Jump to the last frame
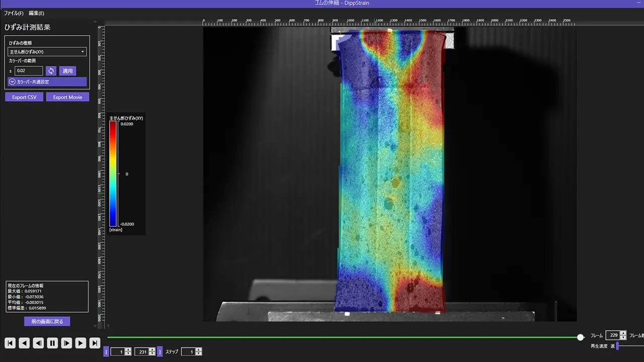This screenshot has width=644, height=362. [x=95, y=343]
